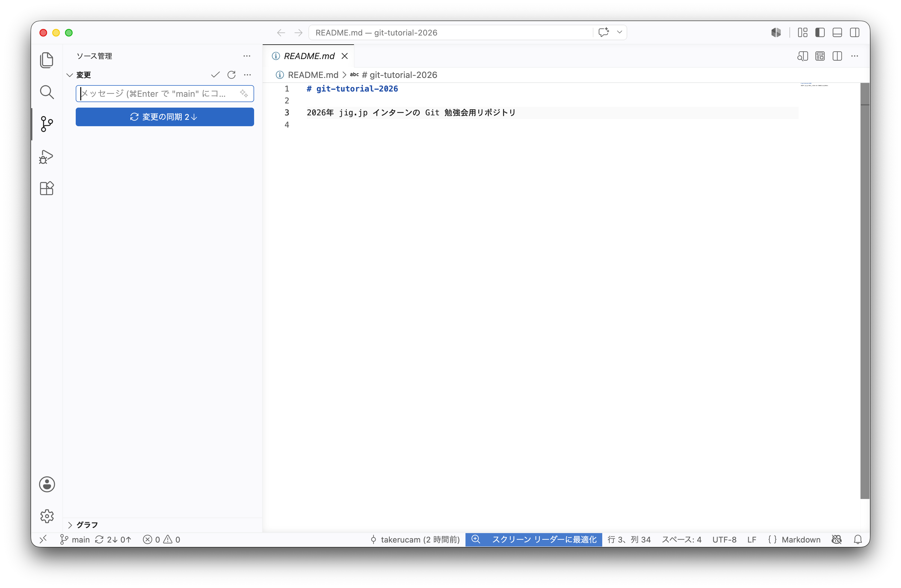
Task: Open ソース管理 panel more actions menu
Action: point(247,56)
